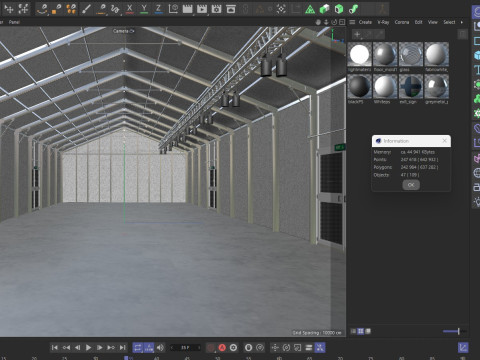Open timeline window with purple graph icon

[x=463, y=348]
